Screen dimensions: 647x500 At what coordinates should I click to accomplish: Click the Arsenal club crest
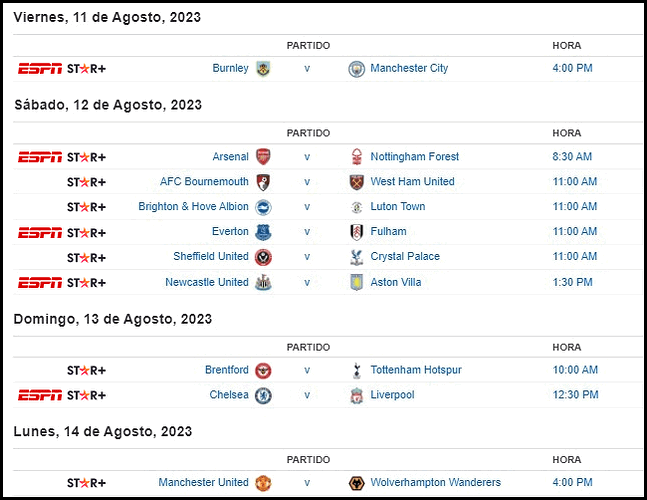[x=263, y=157]
